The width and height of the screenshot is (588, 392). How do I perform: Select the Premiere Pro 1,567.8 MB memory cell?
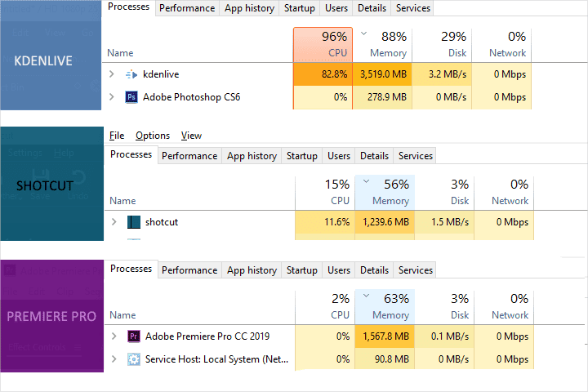click(384, 336)
